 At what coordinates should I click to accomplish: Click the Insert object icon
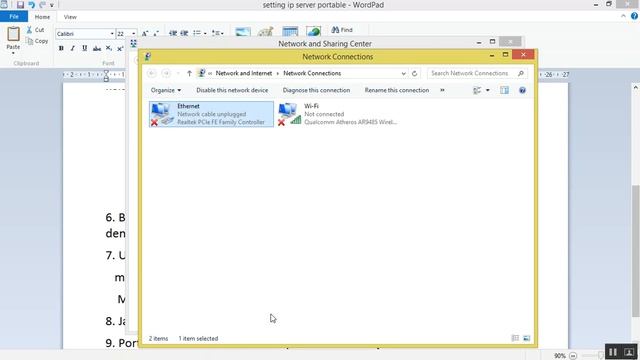click(313, 32)
